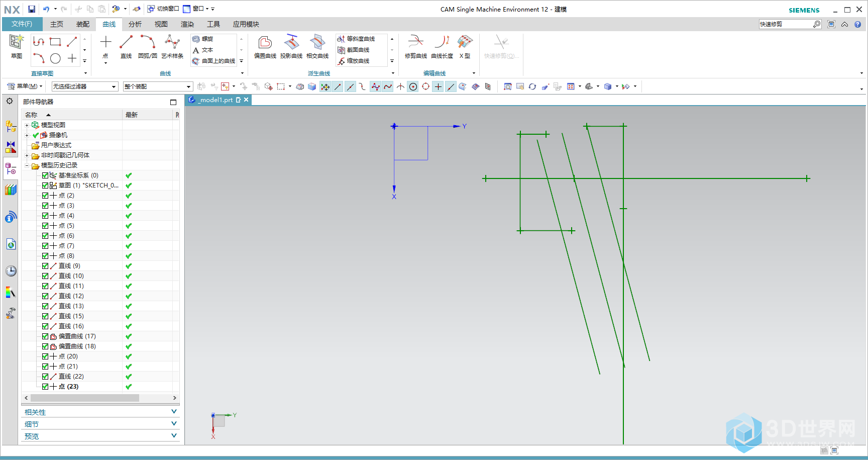The height and width of the screenshot is (460, 868).
Task: Uncheck the 点 (23) checkbox
Action: (45, 387)
